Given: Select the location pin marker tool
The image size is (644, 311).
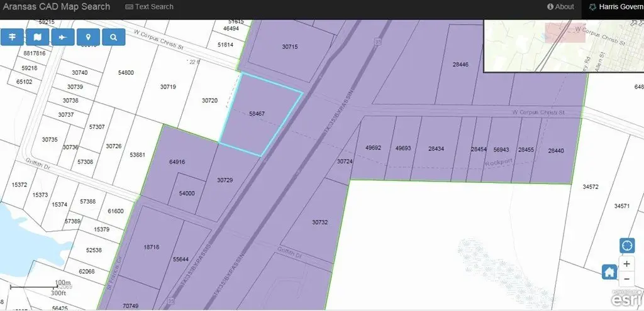Looking at the screenshot, I should coord(88,37).
